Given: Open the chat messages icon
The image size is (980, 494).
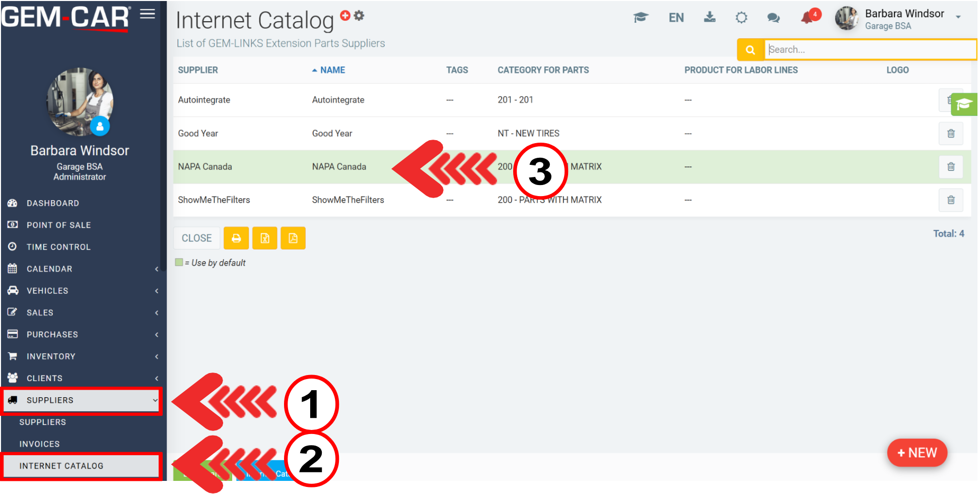Looking at the screenshot, I should point(773,18).
